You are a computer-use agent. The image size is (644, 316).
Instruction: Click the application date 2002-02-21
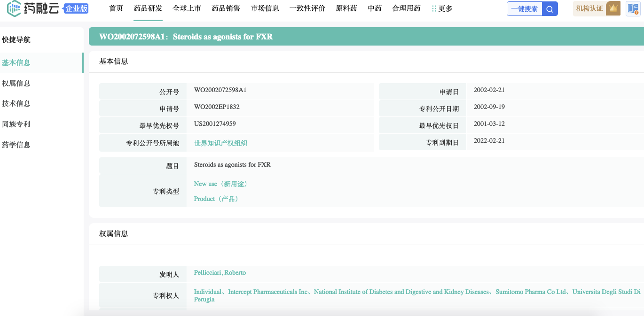489,90
